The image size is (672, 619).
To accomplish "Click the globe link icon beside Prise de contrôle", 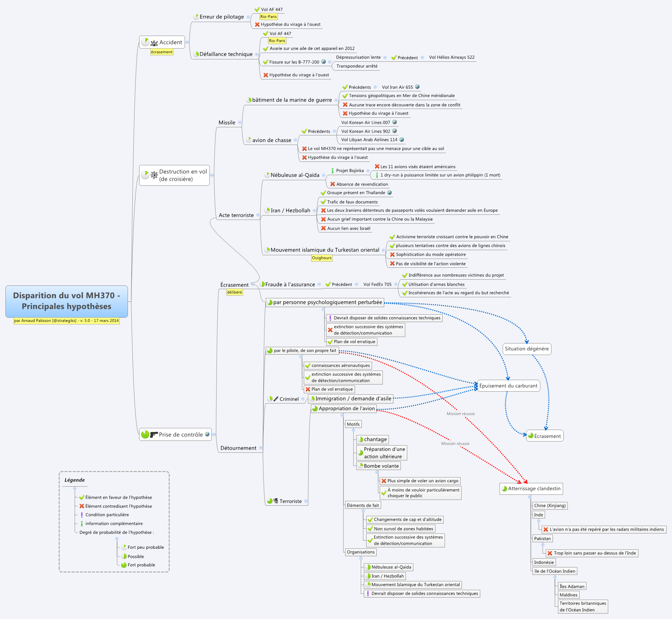I will 207,434.
